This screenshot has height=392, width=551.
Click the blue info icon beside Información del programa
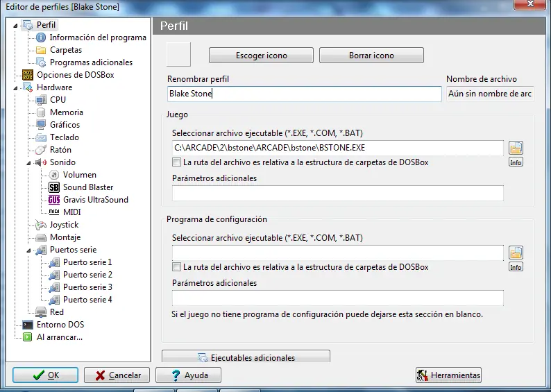point(41,37)
